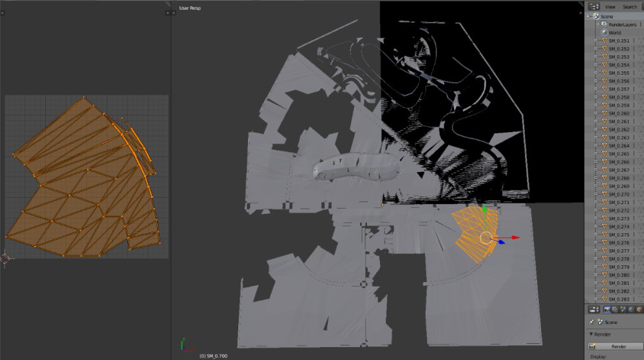The height and width of the screenshot is (360, 644).
Task: Switch to the Object properties tab
Action: click(639, 310)
